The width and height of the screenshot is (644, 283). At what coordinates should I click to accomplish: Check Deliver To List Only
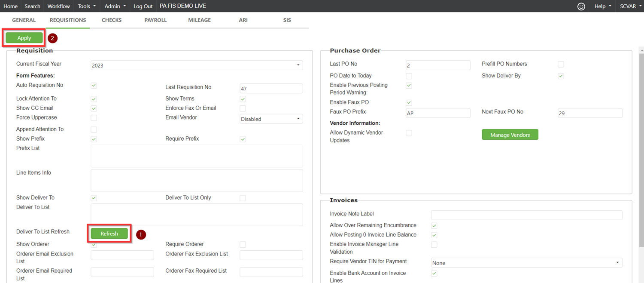pyautogui.click(x=243, y=198)
